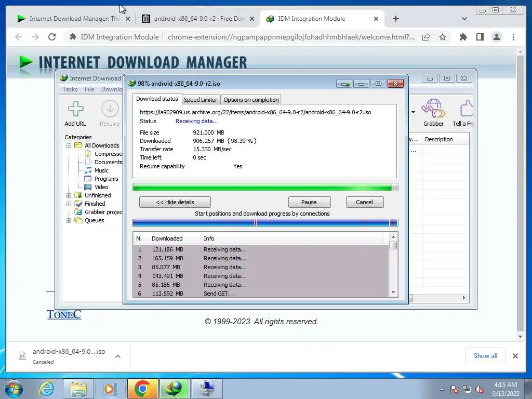Launch Internet Explorer from the taskbar
Screen dimensions: 532x399
coord(46,389)
